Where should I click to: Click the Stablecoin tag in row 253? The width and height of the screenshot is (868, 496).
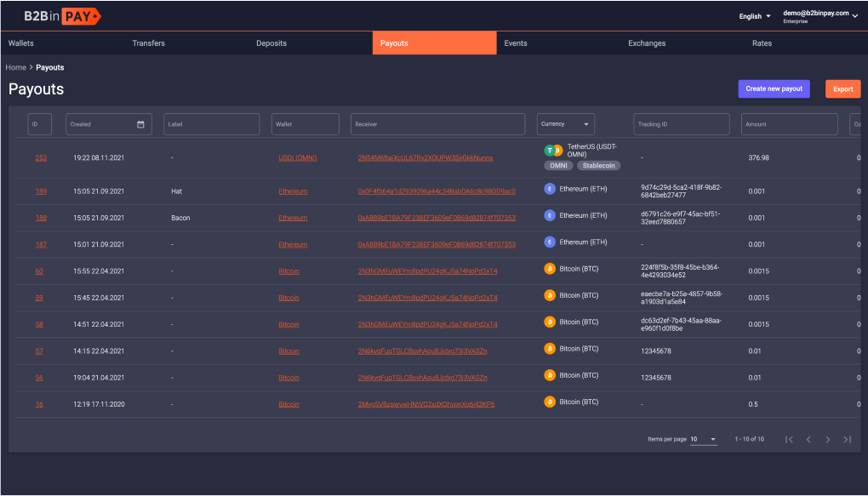coord(599,166)
